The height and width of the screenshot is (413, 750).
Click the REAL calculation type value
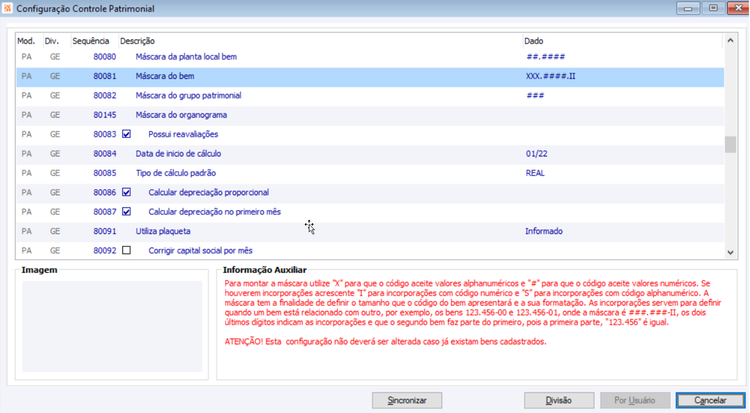pyautogui.click(x=535, y=173)
